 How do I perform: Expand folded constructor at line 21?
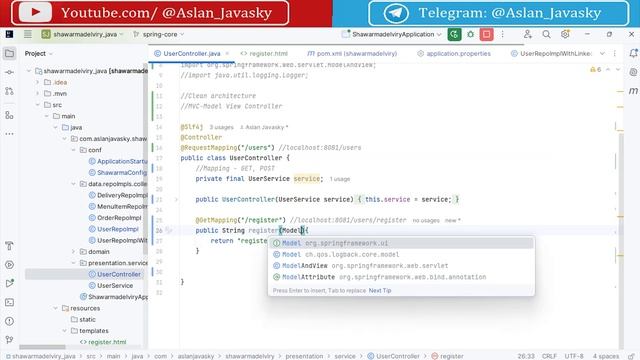pos(176,200)
